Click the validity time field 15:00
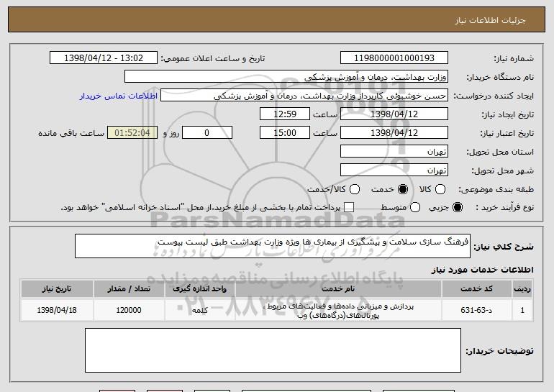This screenshot has width=554, height=392. [x=285, y=133]
